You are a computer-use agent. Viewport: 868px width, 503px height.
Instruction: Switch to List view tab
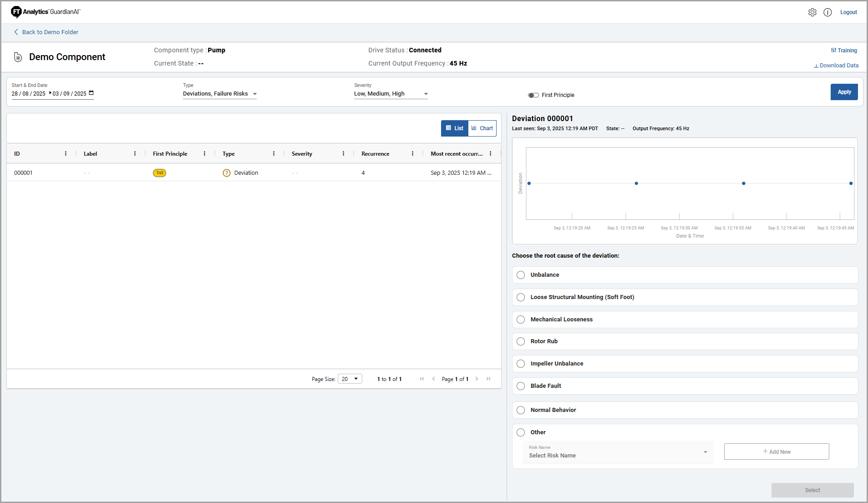point(455,128)
